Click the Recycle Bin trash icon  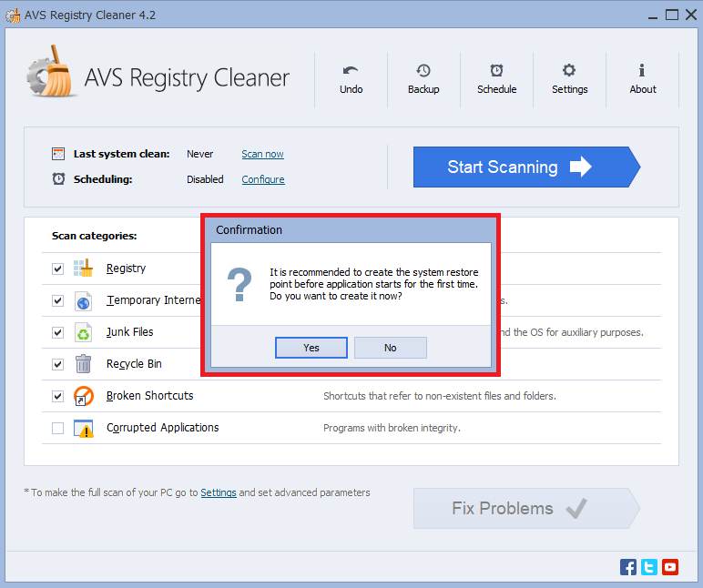click(84, 364)
